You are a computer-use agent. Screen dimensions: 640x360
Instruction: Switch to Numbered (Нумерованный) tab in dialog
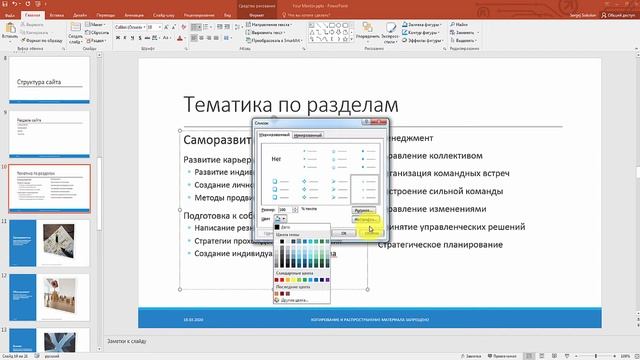coord(308,135)
